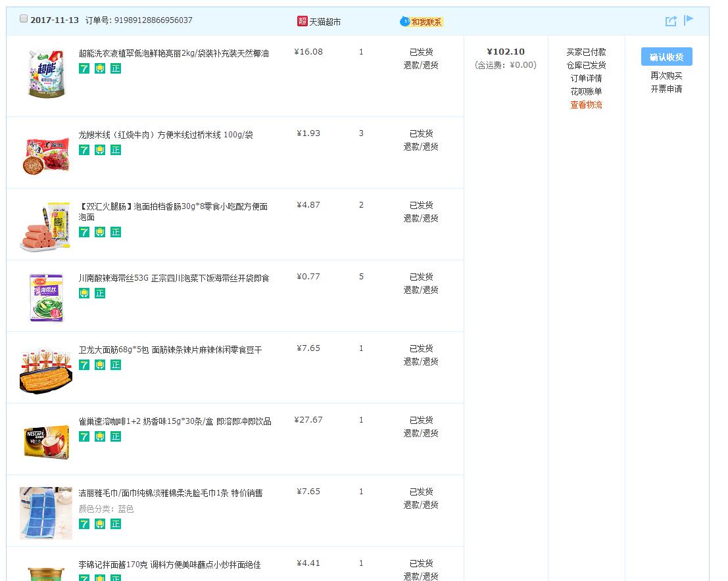Click yellow guarantee badge under 双汇火腿肠 item
This screenshot has height=581, width=728.
[100, 232]
